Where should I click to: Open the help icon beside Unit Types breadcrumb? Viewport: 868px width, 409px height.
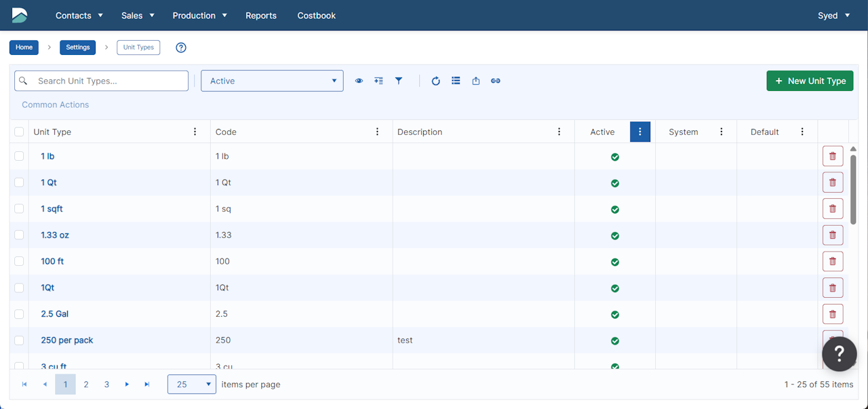click(181, 47)
